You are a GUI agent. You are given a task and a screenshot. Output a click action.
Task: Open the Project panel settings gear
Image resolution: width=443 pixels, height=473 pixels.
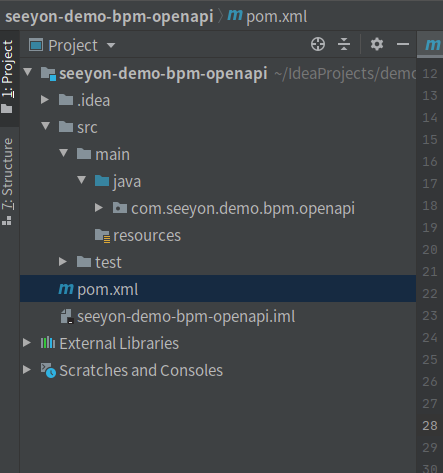(377, 44)
